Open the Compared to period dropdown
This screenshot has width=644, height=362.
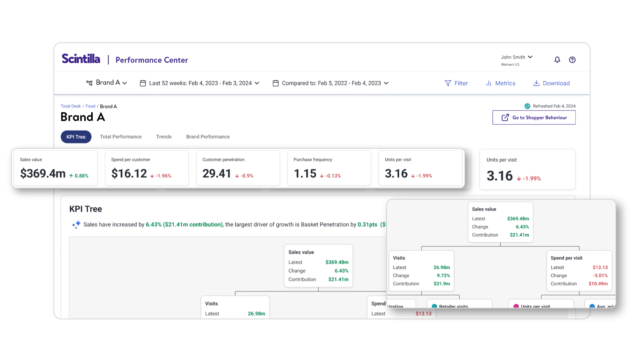tap(331, 83)
